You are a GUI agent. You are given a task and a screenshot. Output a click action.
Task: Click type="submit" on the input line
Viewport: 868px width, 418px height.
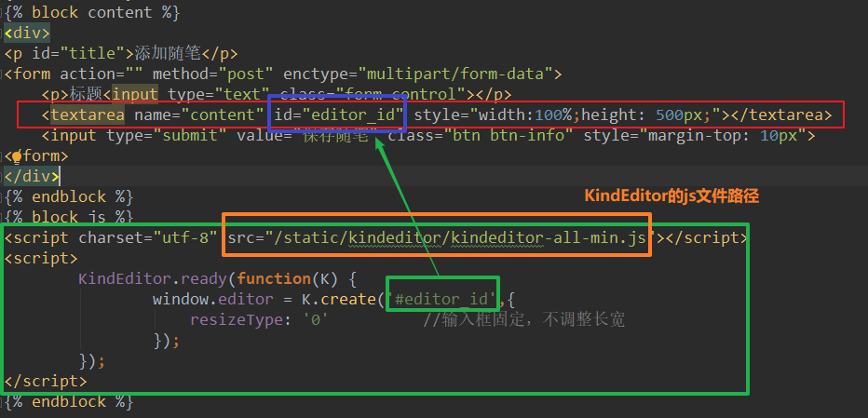click(x=167, y=136)
